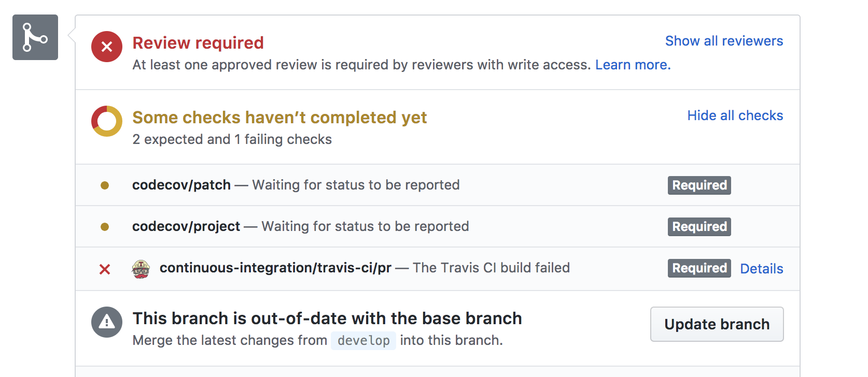Click the red failed X next to travis-ci
Image resolution: width=868 pixels, height=377 pixels.
point(105,269)
